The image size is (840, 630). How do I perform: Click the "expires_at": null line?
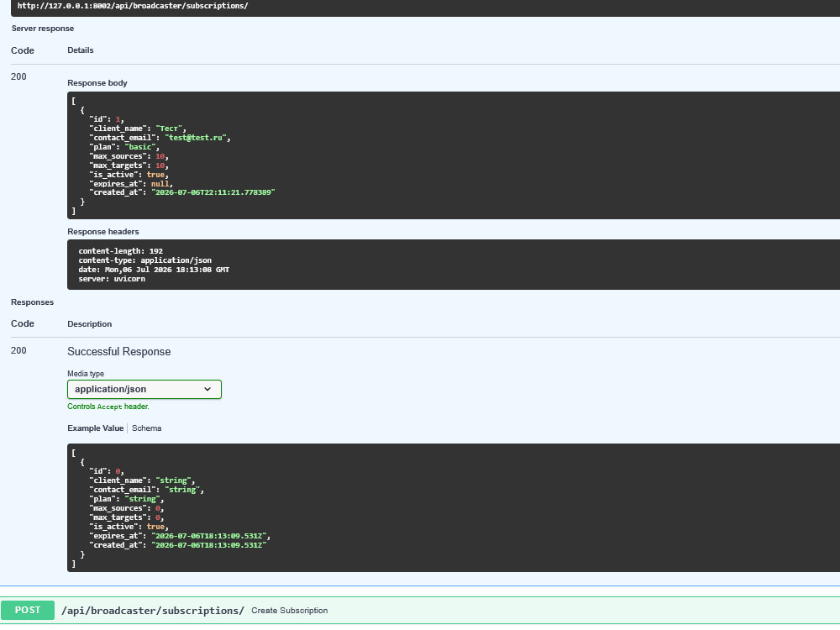[131, 184]
